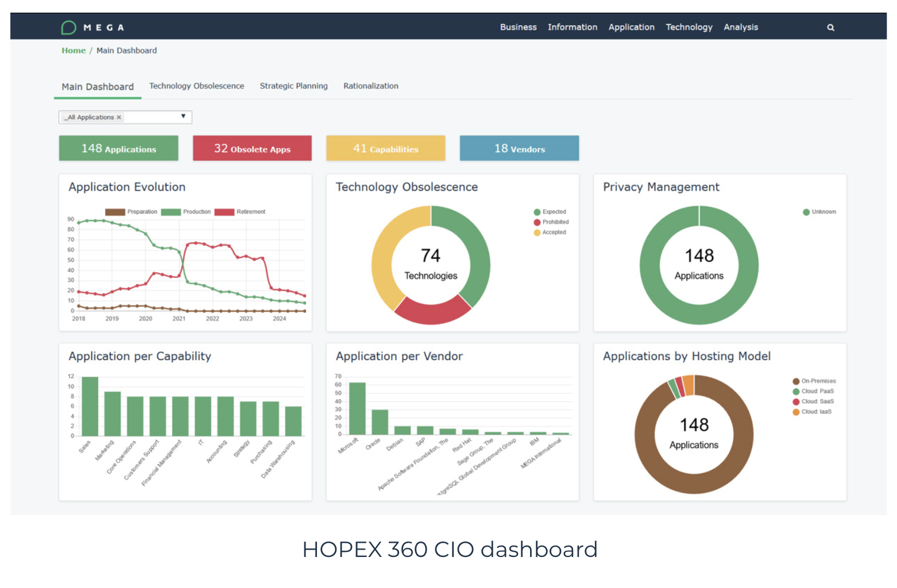Click the Application Evolution card title
Image resolution: width=897 pixels, height=588 pixels.
coord(127,187)
